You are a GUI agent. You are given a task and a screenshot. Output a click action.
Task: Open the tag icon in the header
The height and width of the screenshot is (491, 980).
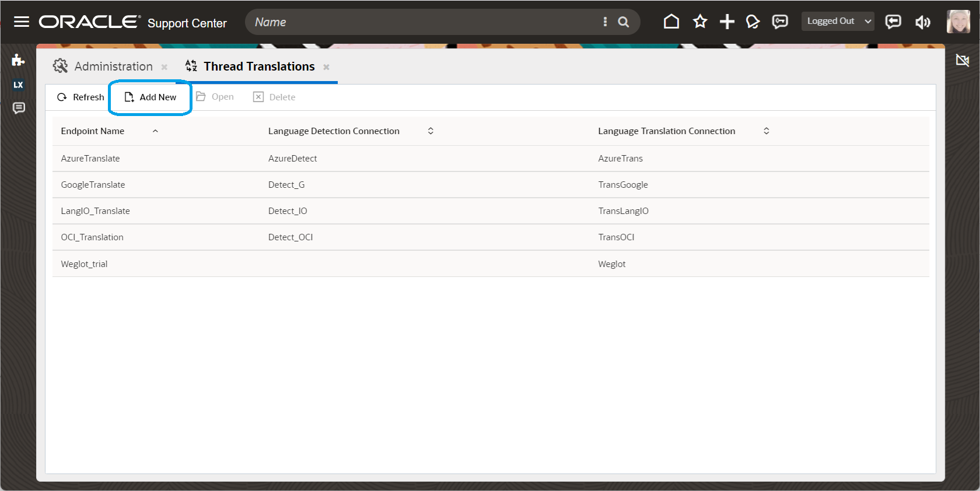pyautogui.click(x=753, y=22)
